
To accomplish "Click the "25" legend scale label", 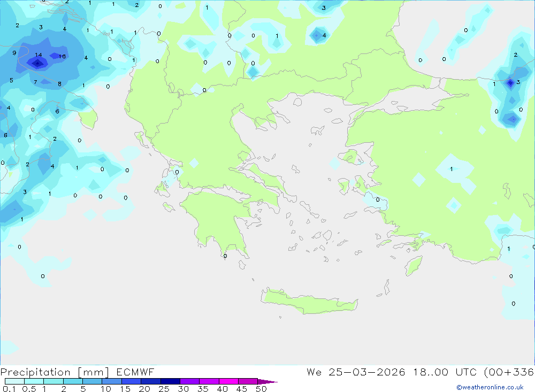I will click(164, 389).
